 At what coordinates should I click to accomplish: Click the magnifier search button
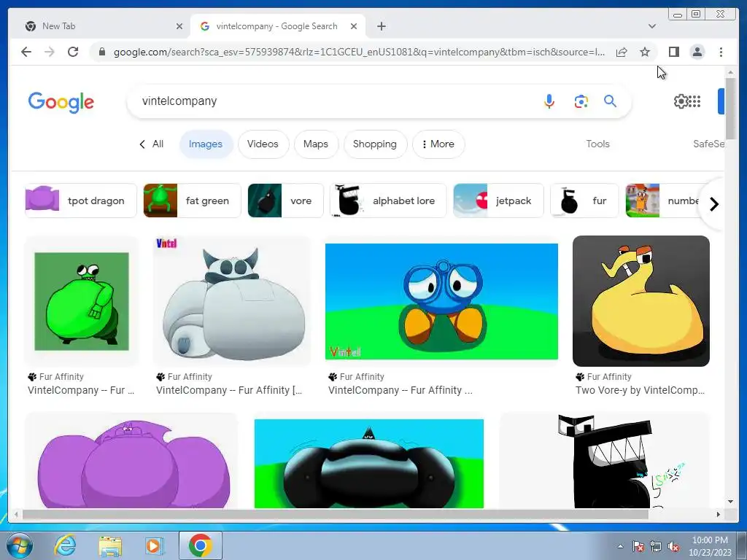click(x=611, y=101)
